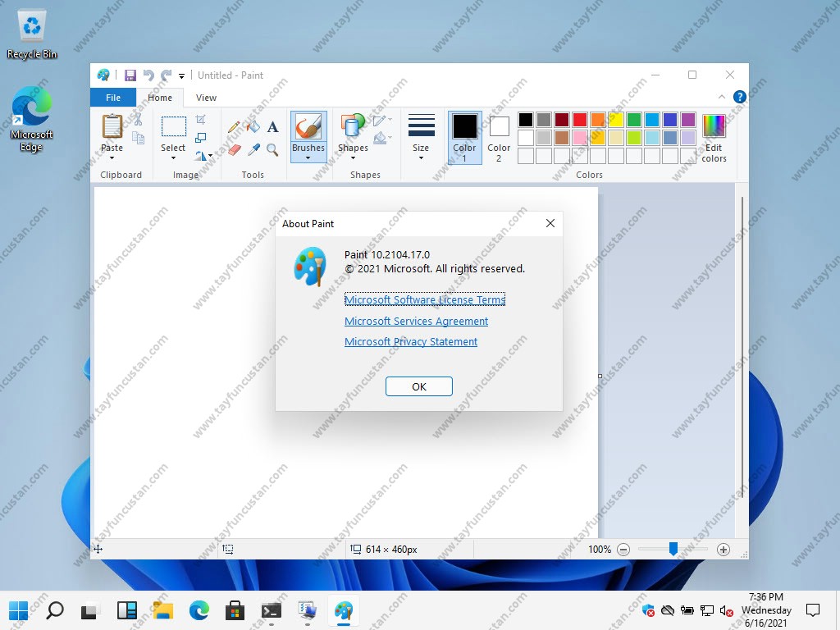Screen dimensions: 840x630
Task: Pick the green color swatch
Action: [x=634, y=120]
